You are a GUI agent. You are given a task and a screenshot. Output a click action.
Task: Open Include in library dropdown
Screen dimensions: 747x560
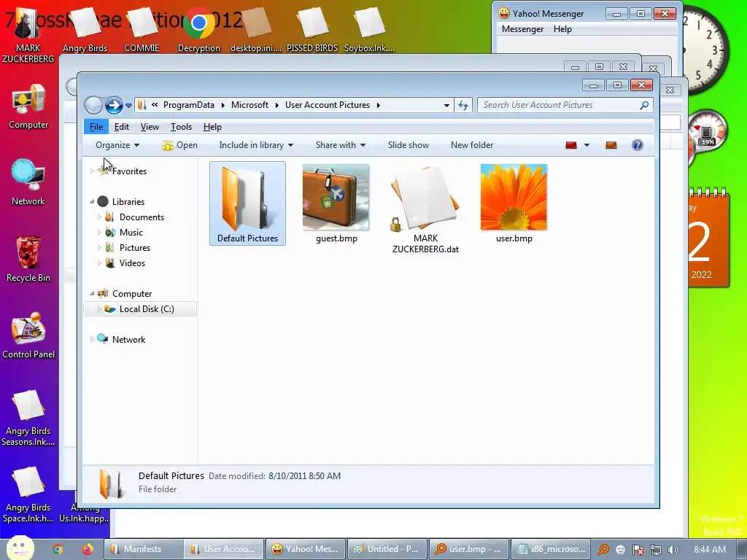256,145
